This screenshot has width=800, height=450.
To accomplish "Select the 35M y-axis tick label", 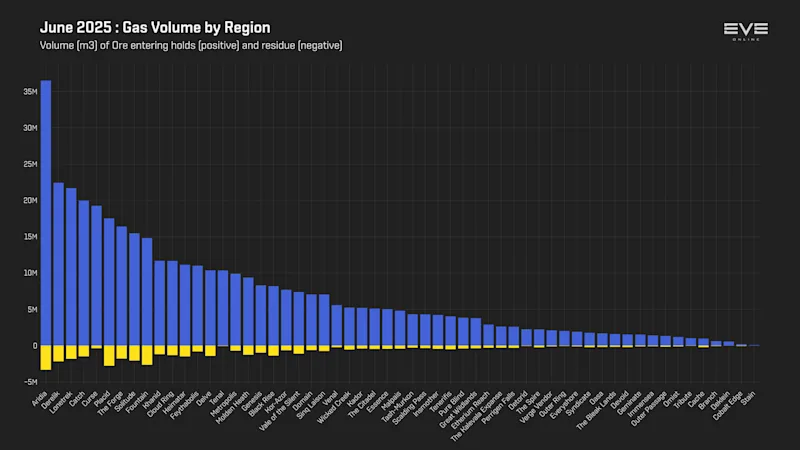I will click(30, 92).
